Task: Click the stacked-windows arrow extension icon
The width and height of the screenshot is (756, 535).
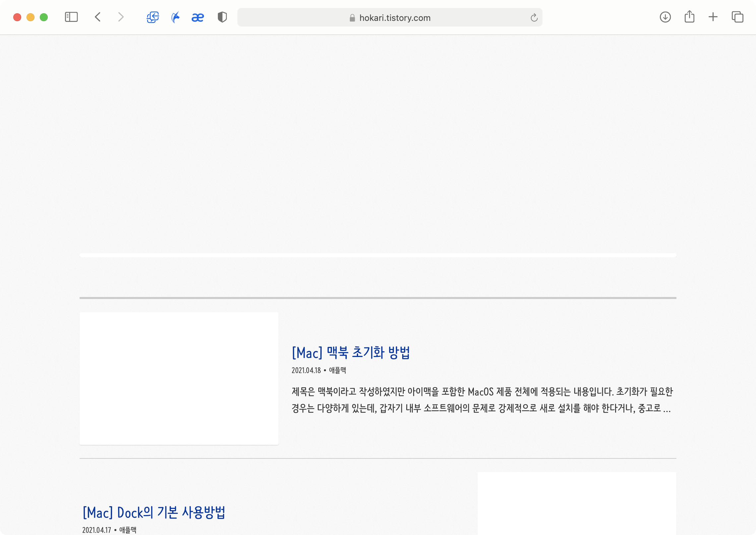Action: 153,17
